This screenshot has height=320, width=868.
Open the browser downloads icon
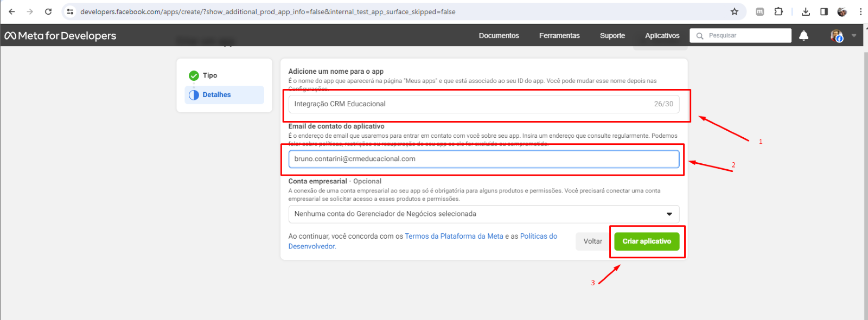click(806, 11)
